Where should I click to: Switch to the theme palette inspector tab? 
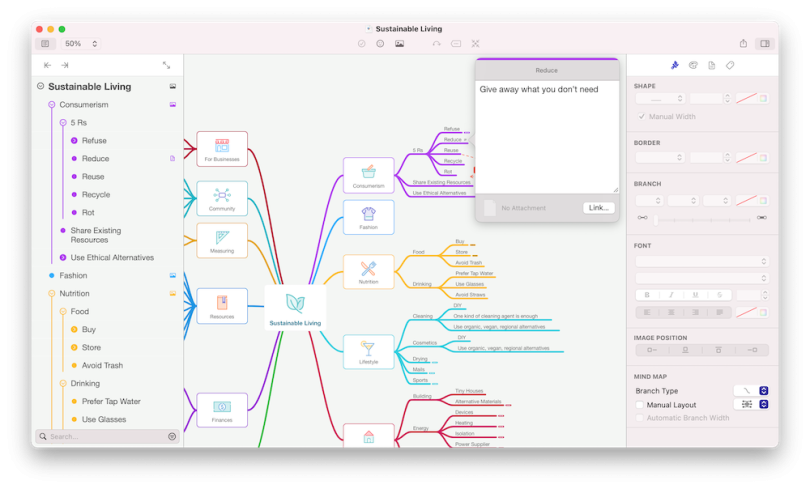(693, 65)
